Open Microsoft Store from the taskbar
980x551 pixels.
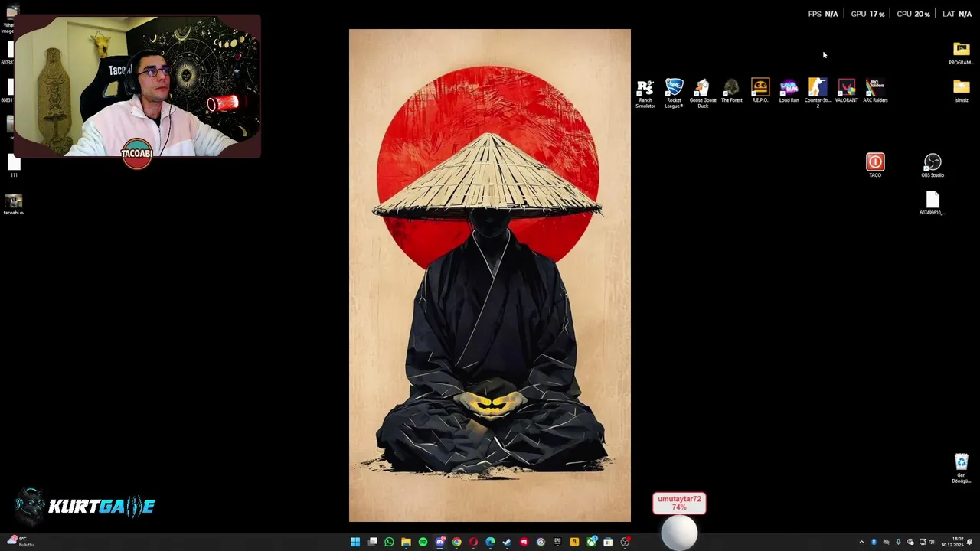[x=608, y=542]
